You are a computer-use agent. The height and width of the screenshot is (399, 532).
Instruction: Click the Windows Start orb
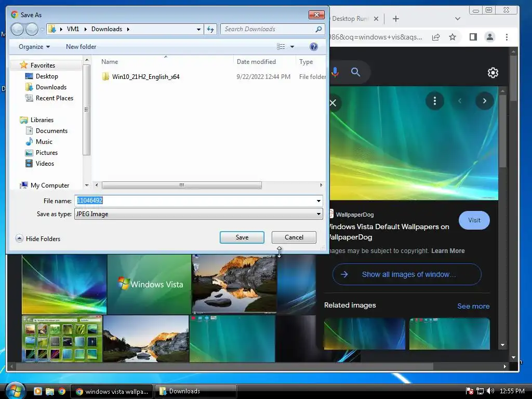15,391
